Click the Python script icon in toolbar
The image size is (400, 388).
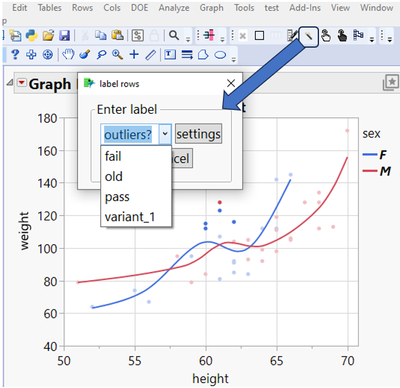[31, 35]
